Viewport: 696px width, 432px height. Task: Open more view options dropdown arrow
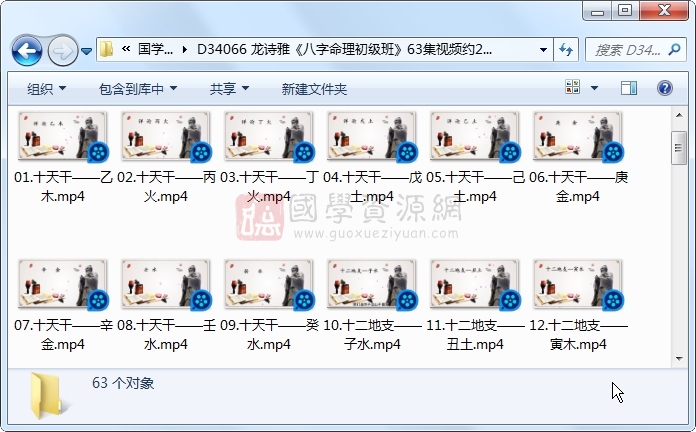tap(594, 88)
